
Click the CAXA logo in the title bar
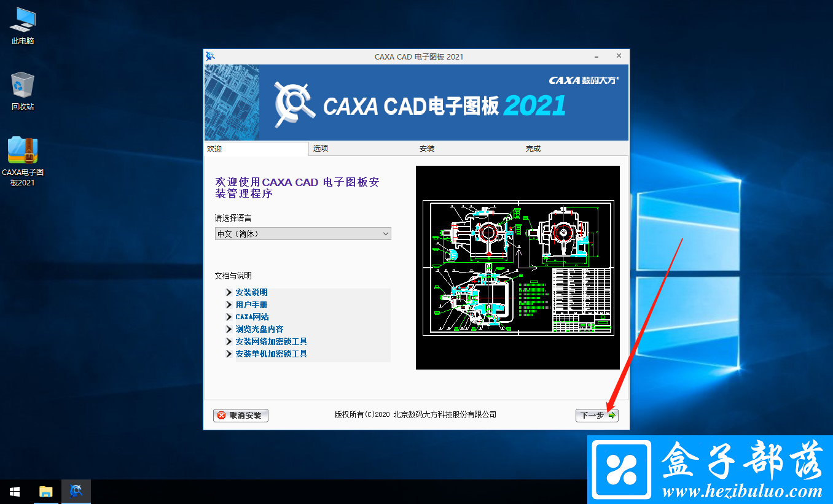(211, 56)
